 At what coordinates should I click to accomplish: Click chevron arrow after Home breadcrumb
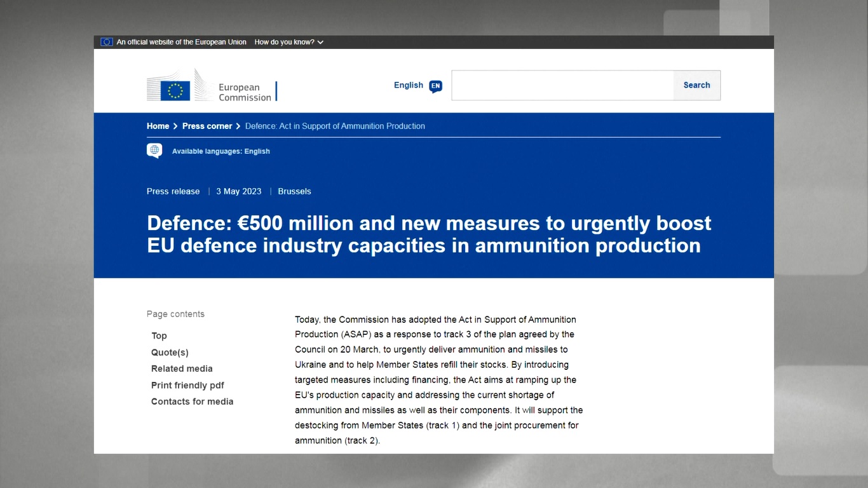(x=175, y=126)
